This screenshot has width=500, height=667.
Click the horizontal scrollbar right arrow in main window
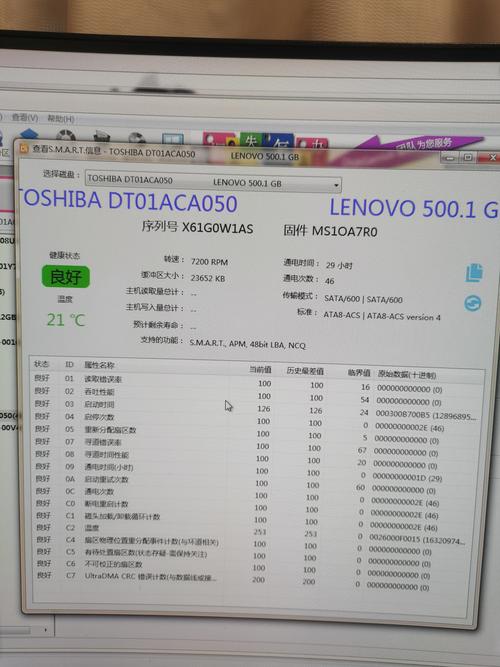45,630
